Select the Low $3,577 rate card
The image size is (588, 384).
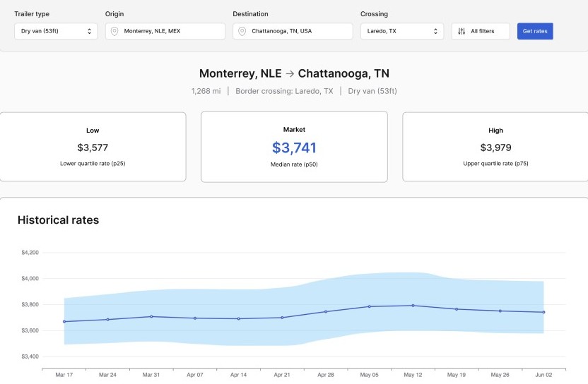[x=93, y=147]
